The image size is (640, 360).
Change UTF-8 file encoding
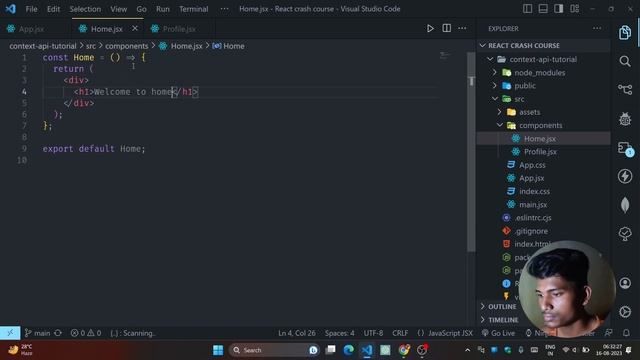pyautogui.click(x=373, y=333)
